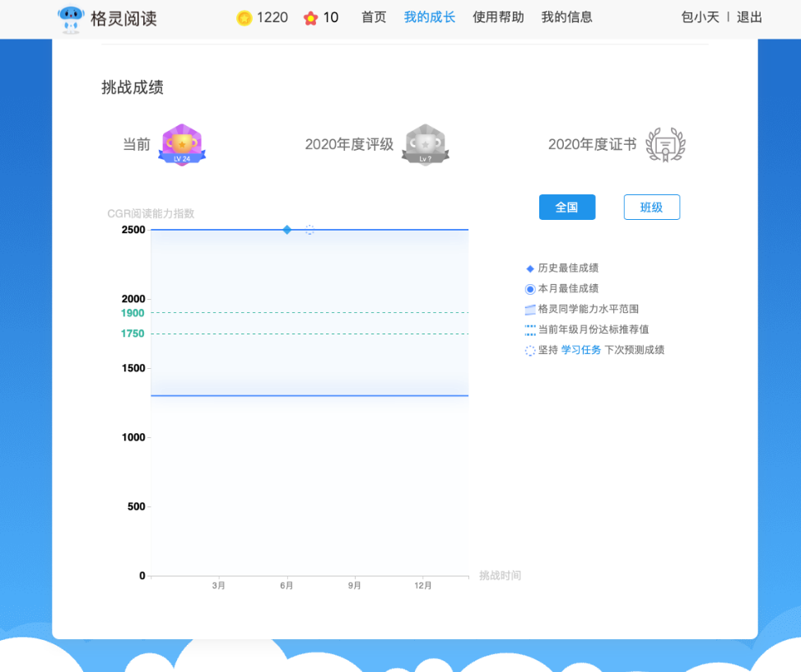This screenshot has height=672, width=801.
Task: Click the user name 包小天
Action: 700,17
